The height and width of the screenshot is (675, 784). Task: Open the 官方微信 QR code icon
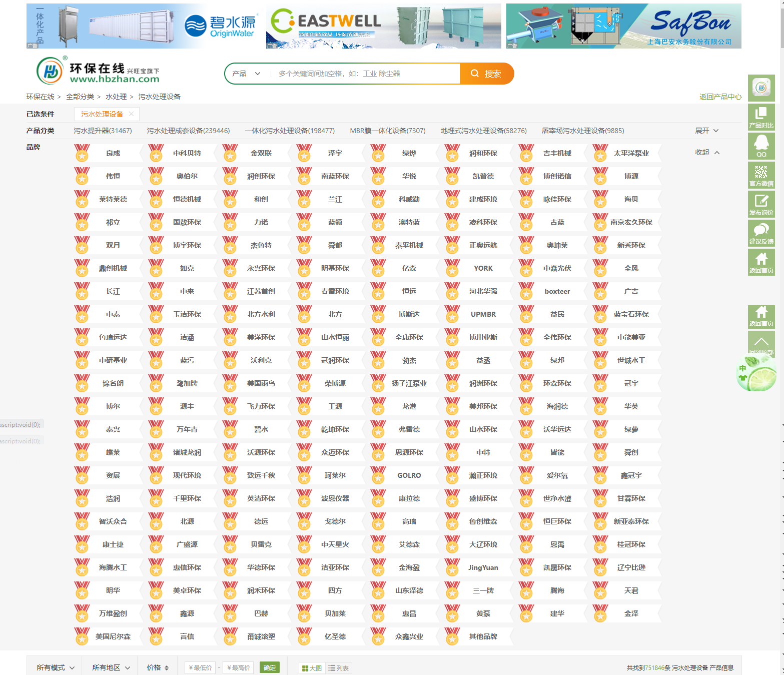click(761, 175)
